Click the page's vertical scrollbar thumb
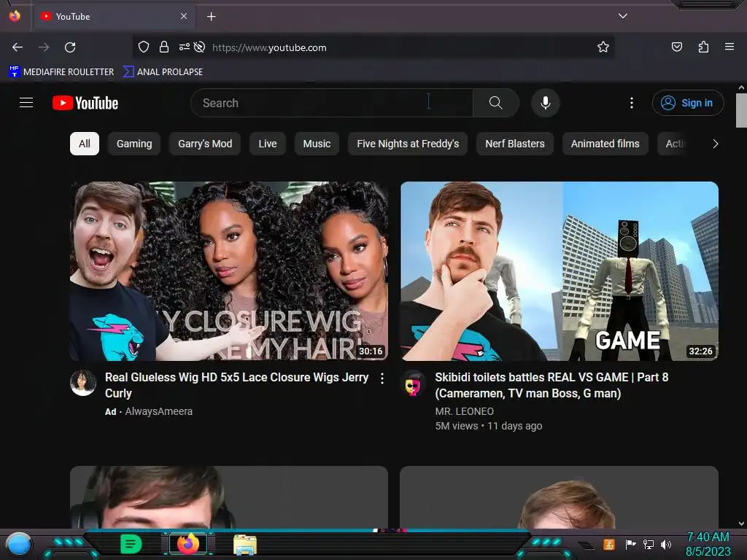 (x=741, y=111)
